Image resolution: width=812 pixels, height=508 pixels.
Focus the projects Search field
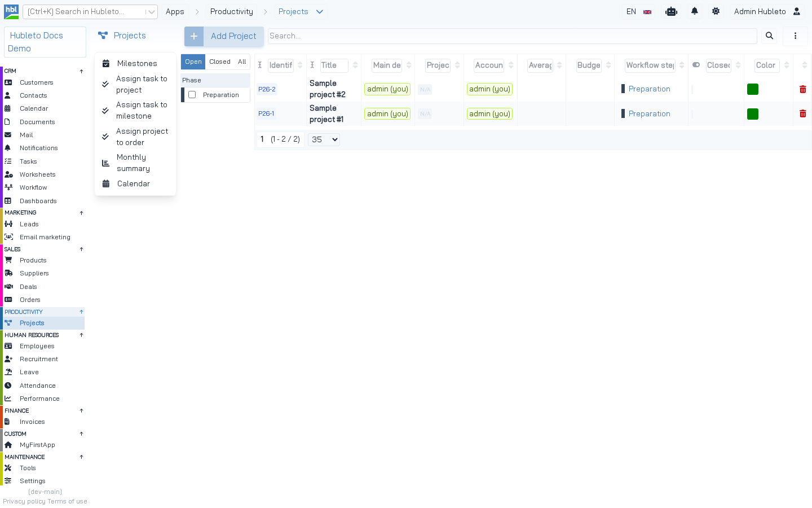coord(512,36)
